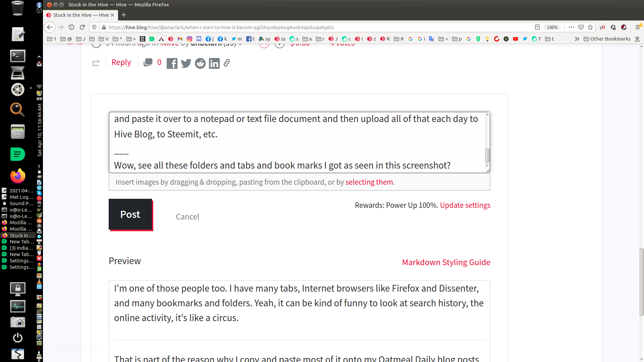Click the Facebook share icon
Screen dimensions: 644x362
tap(172, 63)
